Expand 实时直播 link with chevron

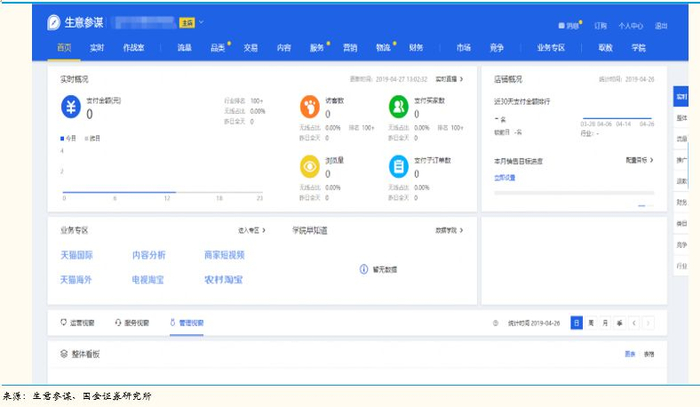coord(449,79)
